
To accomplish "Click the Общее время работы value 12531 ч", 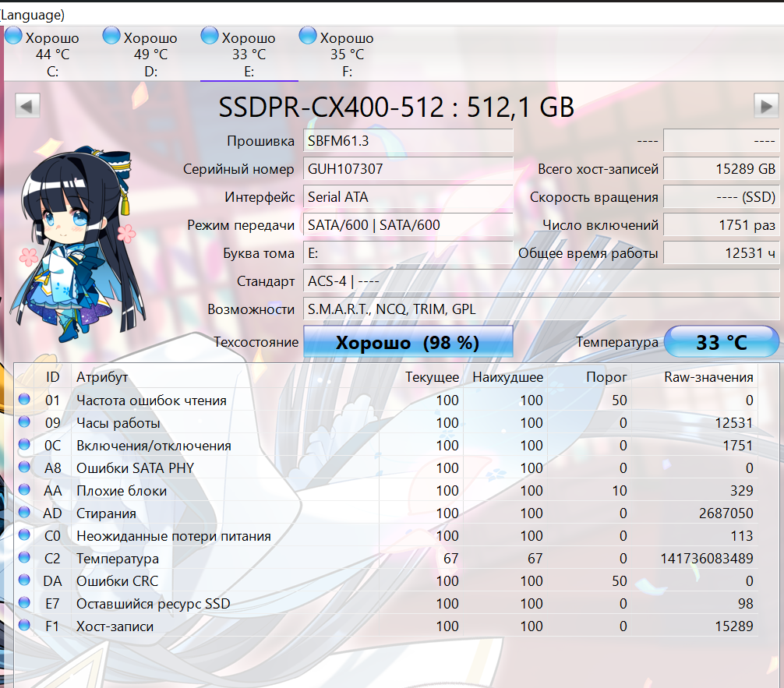I will click(x=719, y=253).
